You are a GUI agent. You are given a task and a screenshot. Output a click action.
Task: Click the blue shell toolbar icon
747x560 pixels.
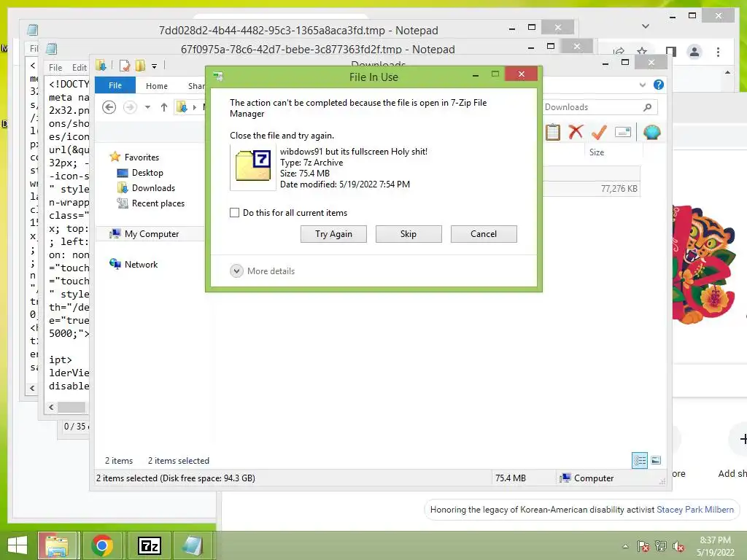click(x=651, y=132)
